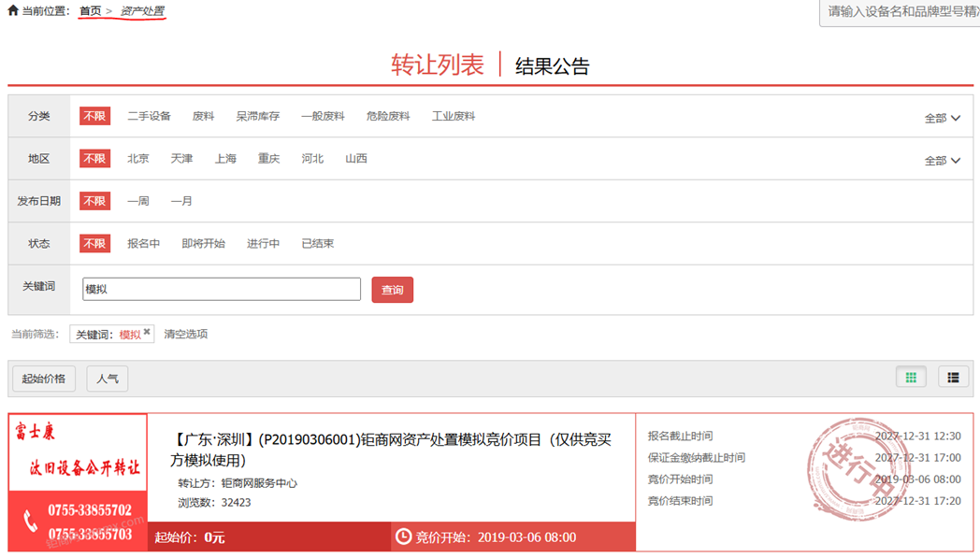The width and height of the screenshot is (980, 558).
Task: Sort results by 人气
Action: 108,379
